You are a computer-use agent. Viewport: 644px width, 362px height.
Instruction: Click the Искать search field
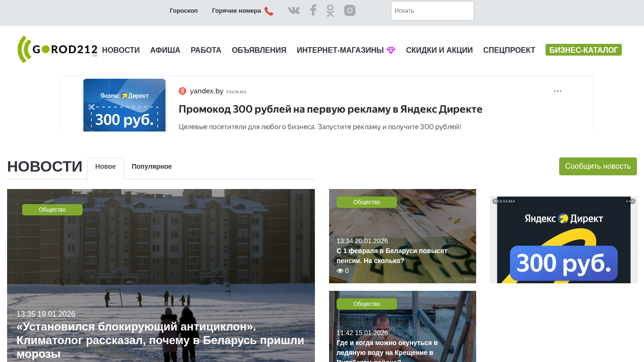(x=432, y=11)
